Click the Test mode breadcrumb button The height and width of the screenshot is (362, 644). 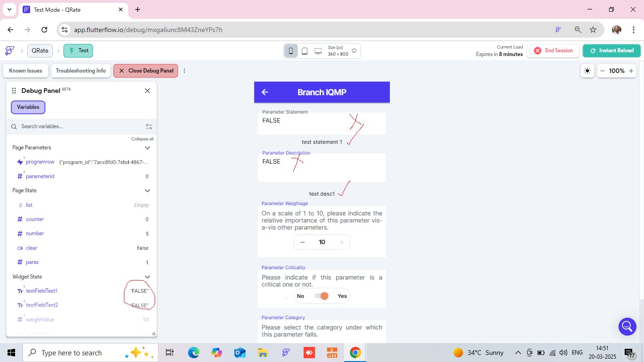pyautogui.click(x=78, y=50)
